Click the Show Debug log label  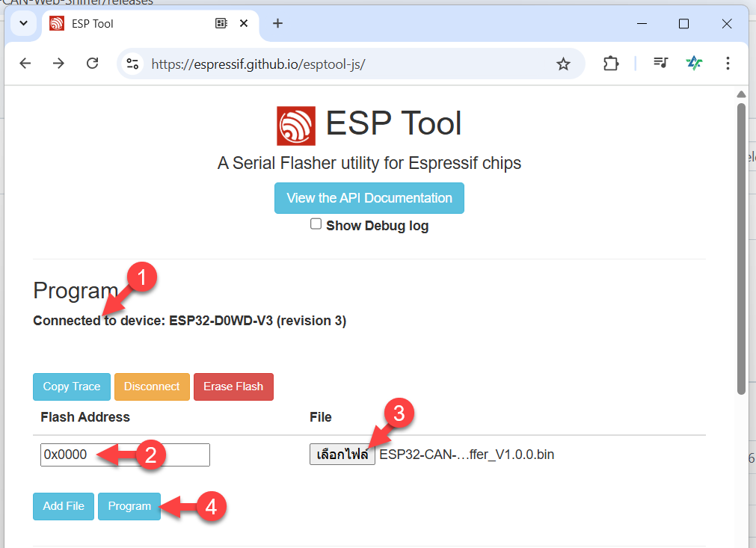coord(378,226)
